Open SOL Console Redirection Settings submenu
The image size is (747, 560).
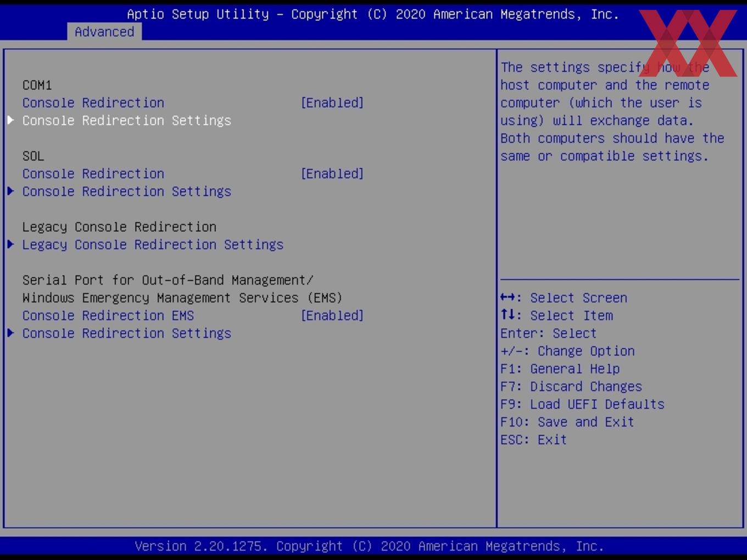127,191
